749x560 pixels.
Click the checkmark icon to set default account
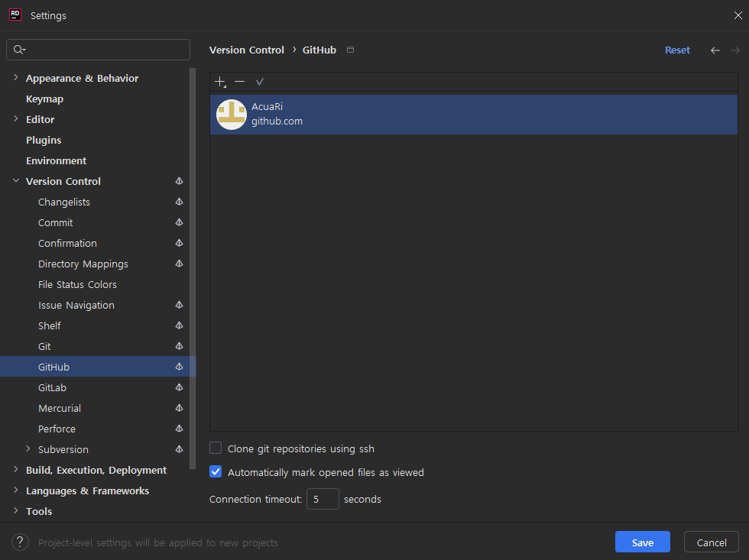pyautogui.click(x=260, y=82)
